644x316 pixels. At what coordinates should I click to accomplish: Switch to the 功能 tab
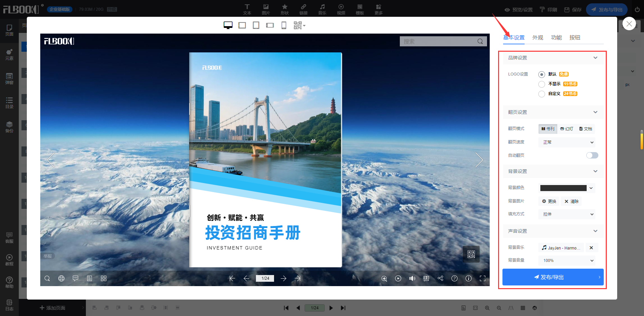click(x=556, y=38)
